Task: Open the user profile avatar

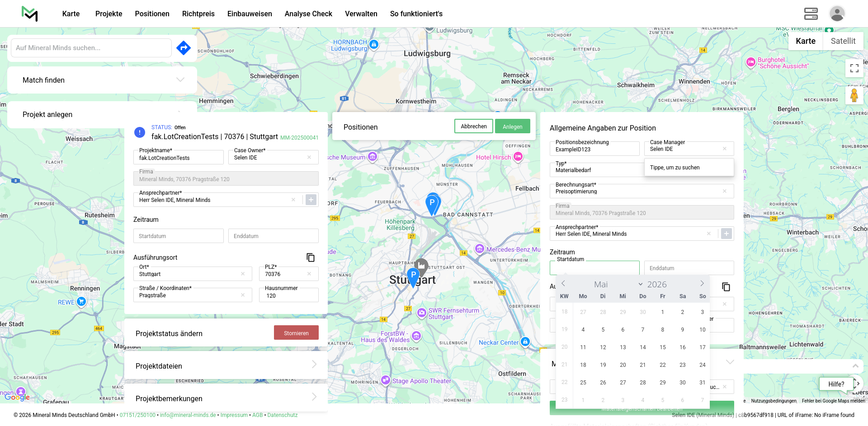Action: [837, 14]
